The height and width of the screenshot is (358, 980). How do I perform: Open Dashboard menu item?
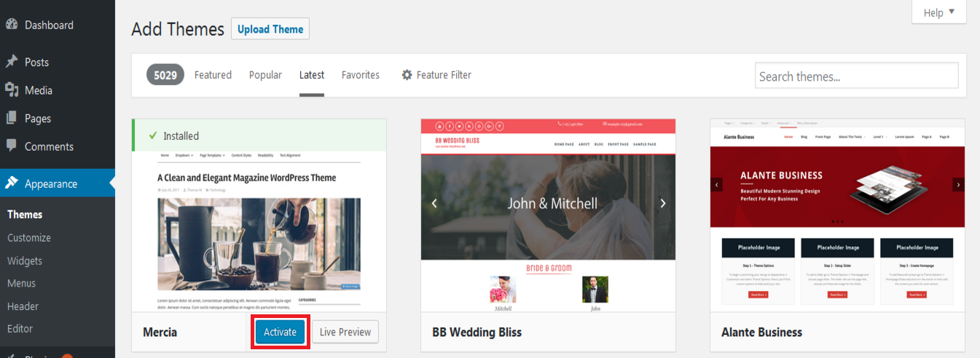(x=58, y=25)
